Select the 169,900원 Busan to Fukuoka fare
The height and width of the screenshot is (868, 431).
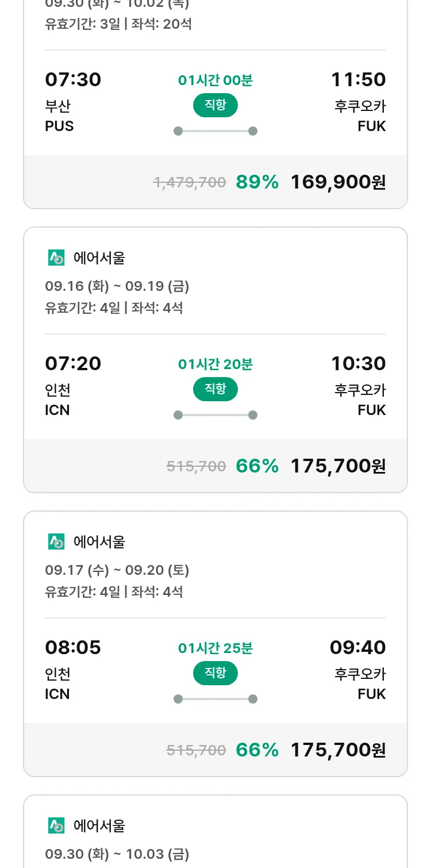(x=338, y=182)
